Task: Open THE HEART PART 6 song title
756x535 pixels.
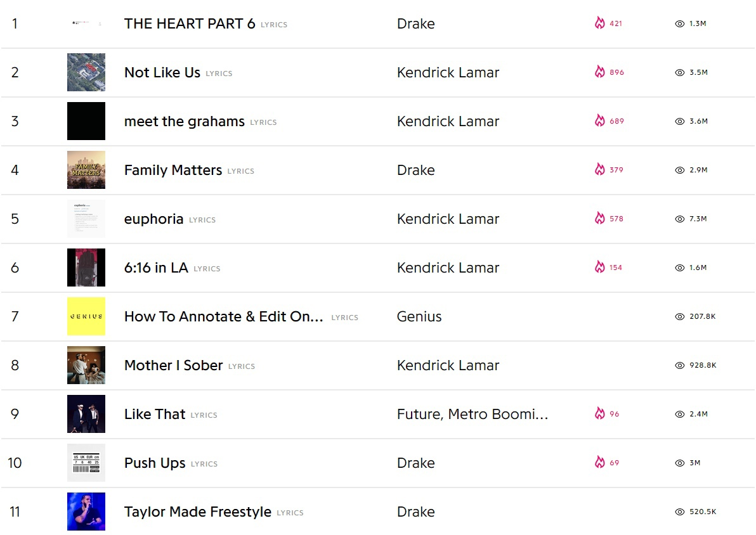Action: tap(190, 24)
